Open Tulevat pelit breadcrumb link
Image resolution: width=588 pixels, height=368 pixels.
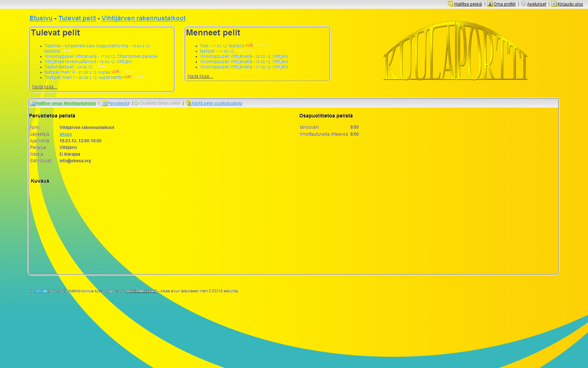tap(77, 18)
